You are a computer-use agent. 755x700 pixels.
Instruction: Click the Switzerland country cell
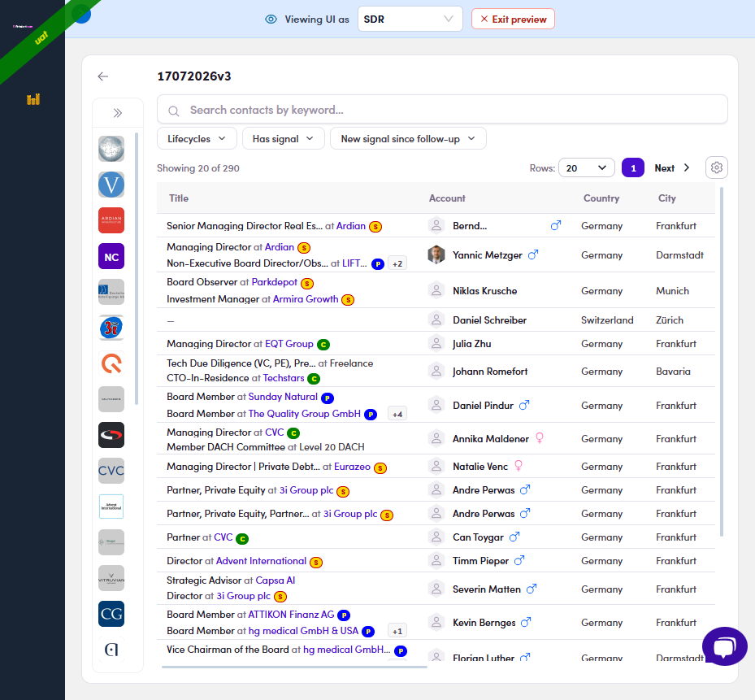tap(607, 320)
